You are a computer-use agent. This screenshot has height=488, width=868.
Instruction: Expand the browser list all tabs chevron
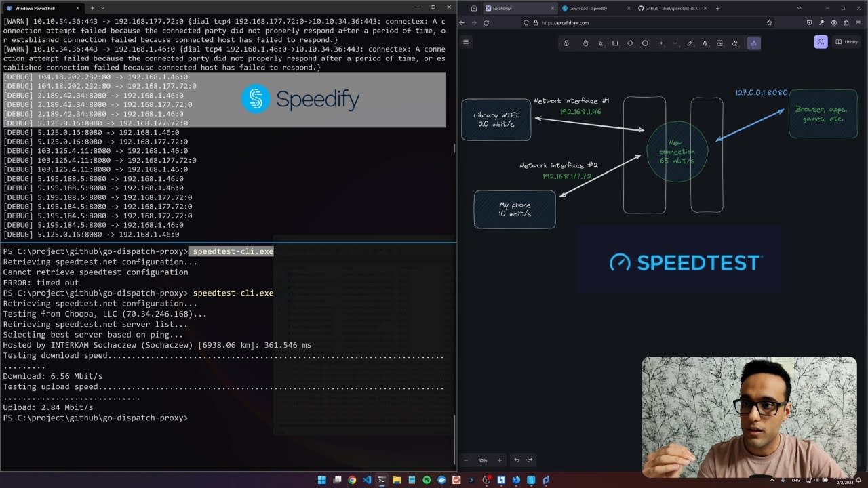click(x=800, y=8)
